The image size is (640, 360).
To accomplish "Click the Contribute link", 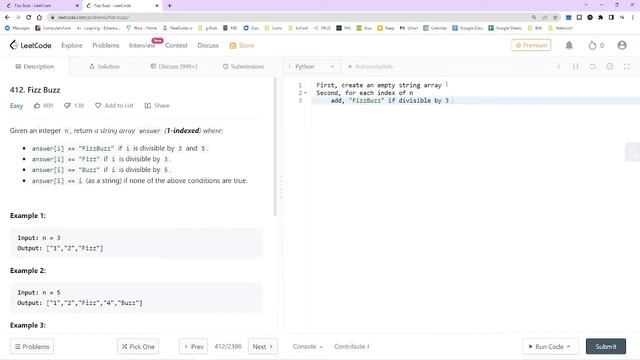I will 351,347.
